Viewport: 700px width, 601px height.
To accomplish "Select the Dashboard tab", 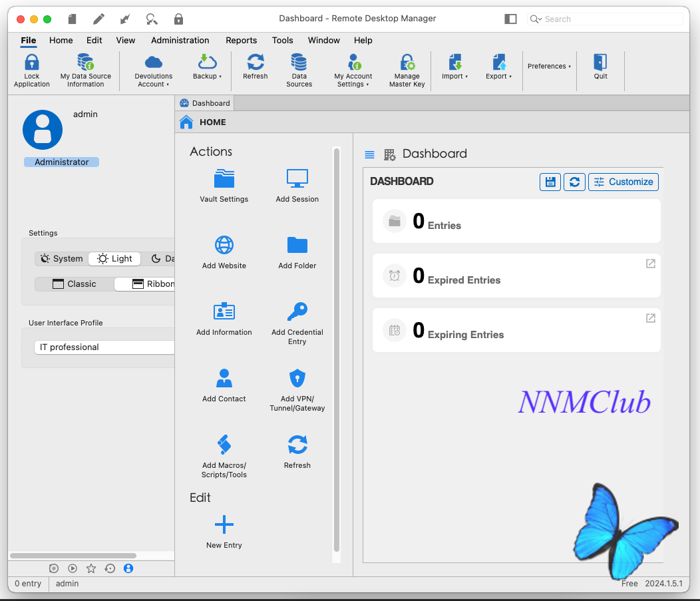I will tap(205, 103).
